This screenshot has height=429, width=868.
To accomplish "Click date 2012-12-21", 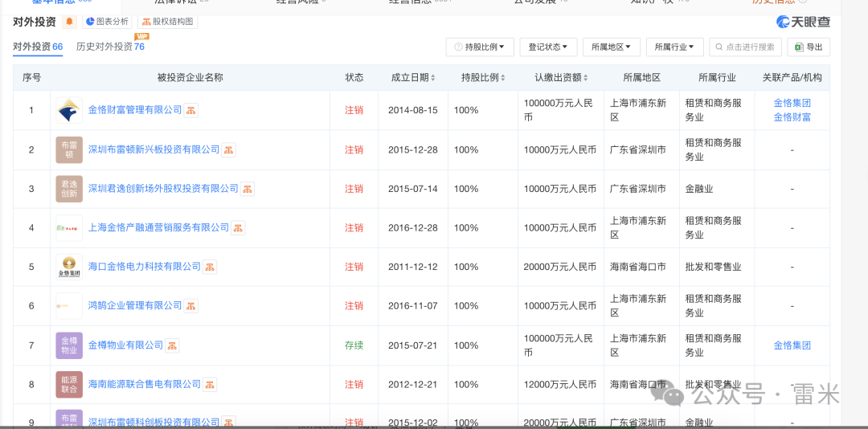I will (x=413, y=384).
